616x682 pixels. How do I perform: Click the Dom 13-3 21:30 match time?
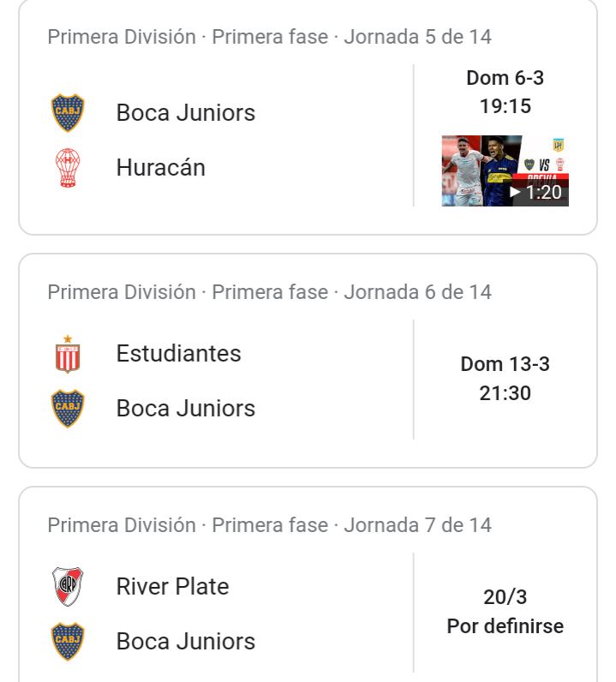pyautogui.click(x=505, y=379)
